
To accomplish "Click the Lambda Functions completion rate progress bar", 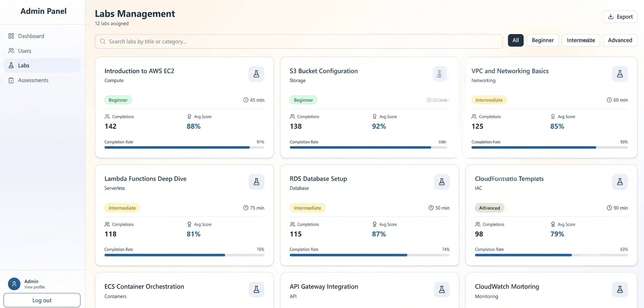I will [184, 255].
